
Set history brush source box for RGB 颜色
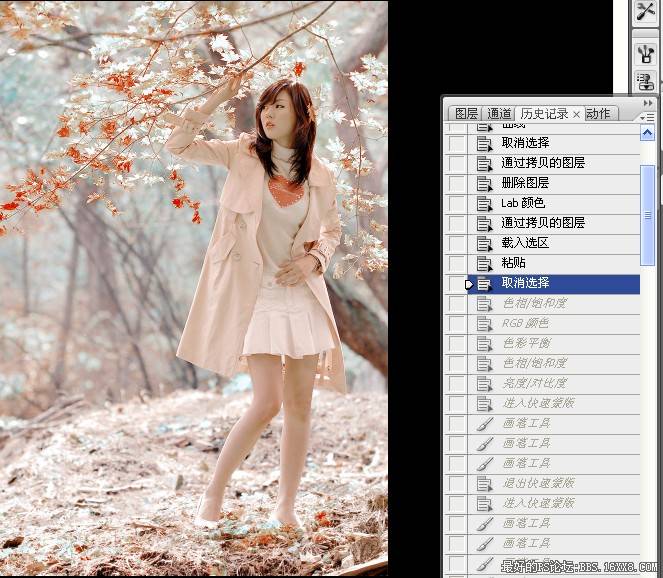(457, 324)
